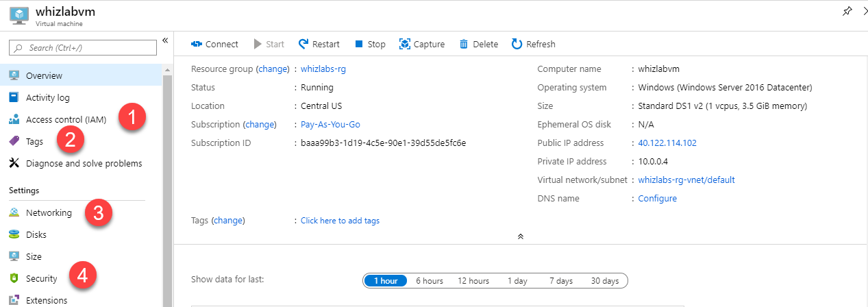Click the Refresh circular arrow icon
This screenshot has width=868, height=307.
click(517, 44)
